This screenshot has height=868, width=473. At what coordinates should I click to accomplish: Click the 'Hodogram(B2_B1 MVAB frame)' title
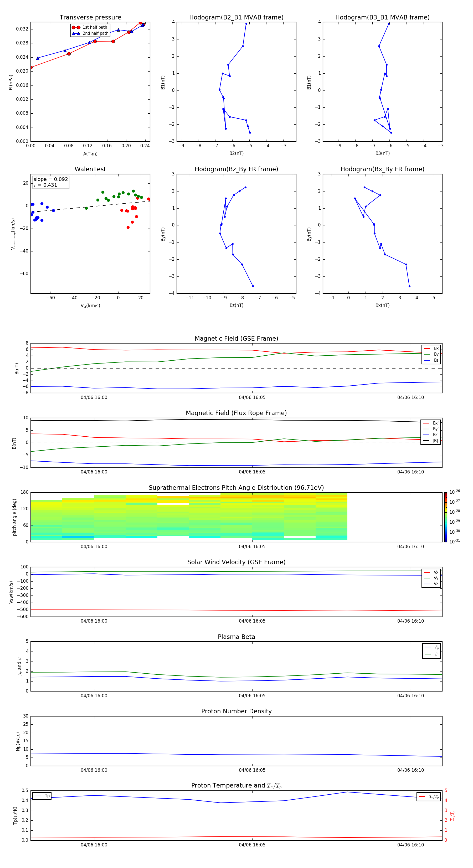point(236,18)
